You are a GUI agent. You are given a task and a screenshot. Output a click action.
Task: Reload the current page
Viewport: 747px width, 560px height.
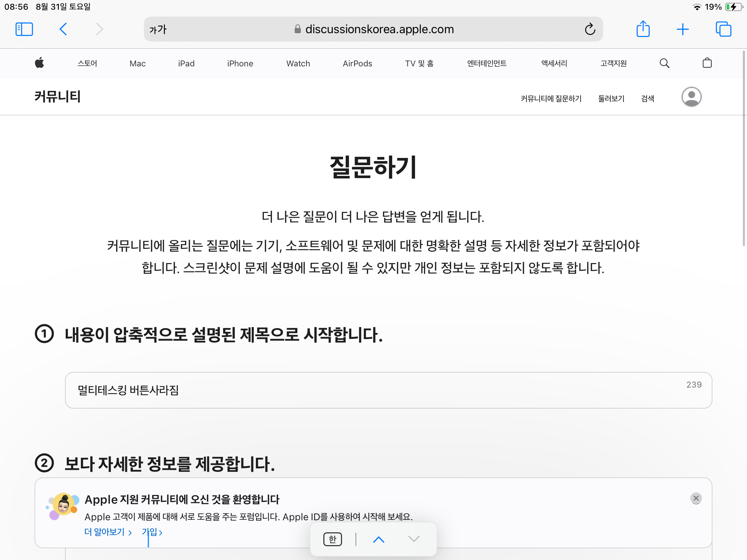pyautogui.click(x=590, y=29)
